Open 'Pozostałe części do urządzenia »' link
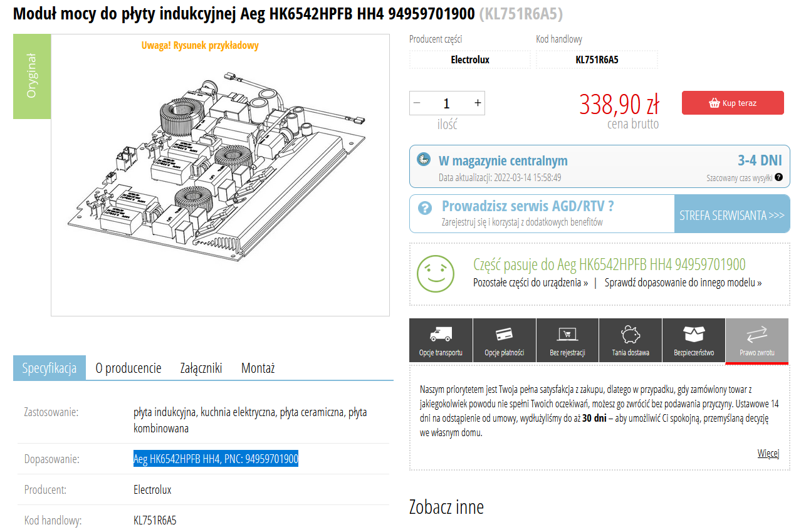The height and width of the screenshot is (532, 801). [530, 283]
